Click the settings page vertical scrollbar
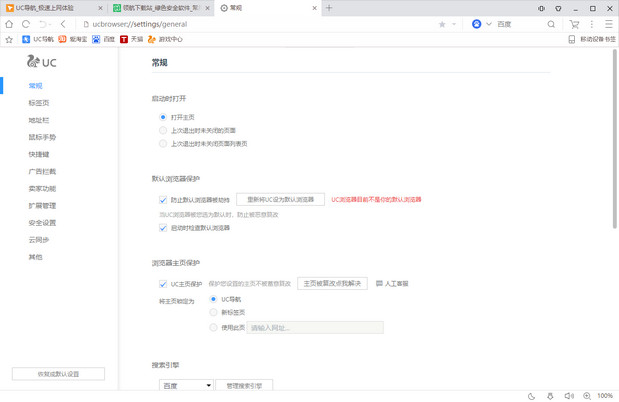 pyautogui.click(x=614, y=139)
